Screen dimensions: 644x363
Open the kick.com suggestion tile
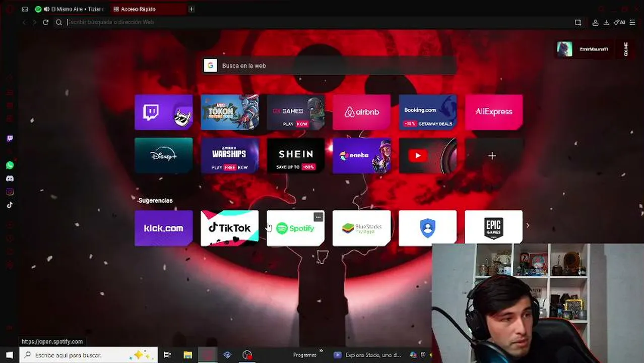tap(164, 228)
